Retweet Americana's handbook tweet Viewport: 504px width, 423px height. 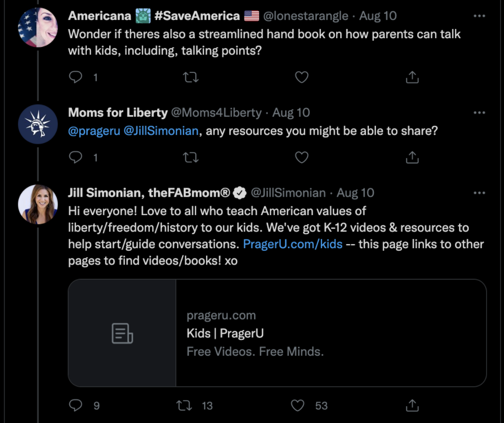click(190, 77)
